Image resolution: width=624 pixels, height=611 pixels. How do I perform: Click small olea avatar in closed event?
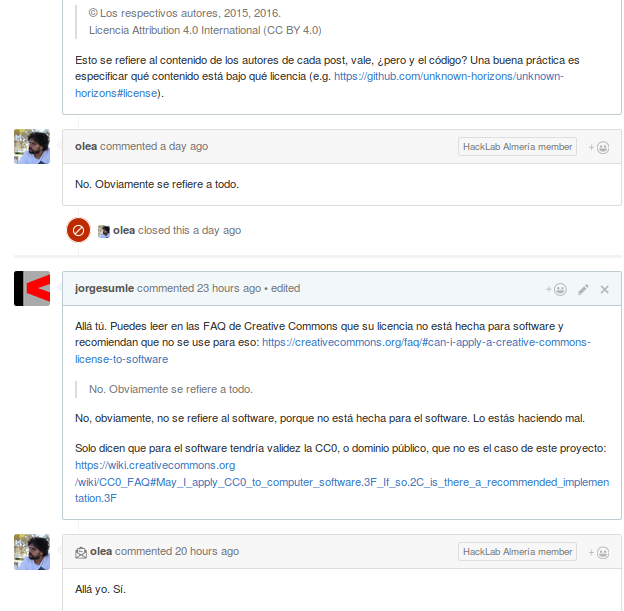coord(103,230)
